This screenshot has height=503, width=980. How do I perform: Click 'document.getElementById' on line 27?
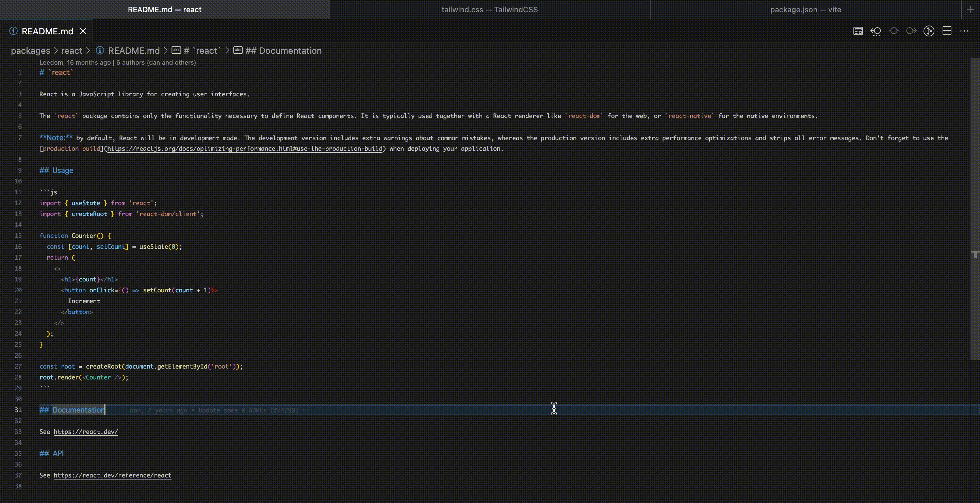166,367
